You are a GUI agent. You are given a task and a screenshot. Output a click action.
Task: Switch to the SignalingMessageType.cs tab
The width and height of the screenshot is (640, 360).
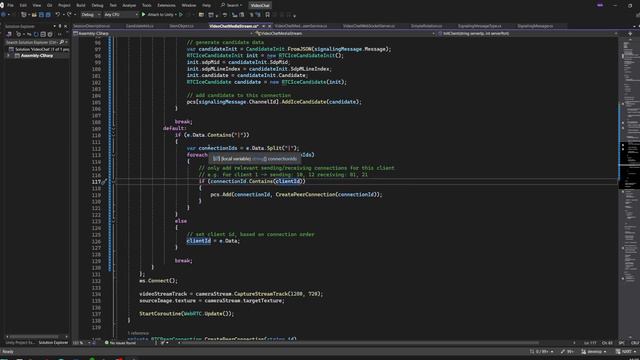pyautogui.click(x=480, y=26)
